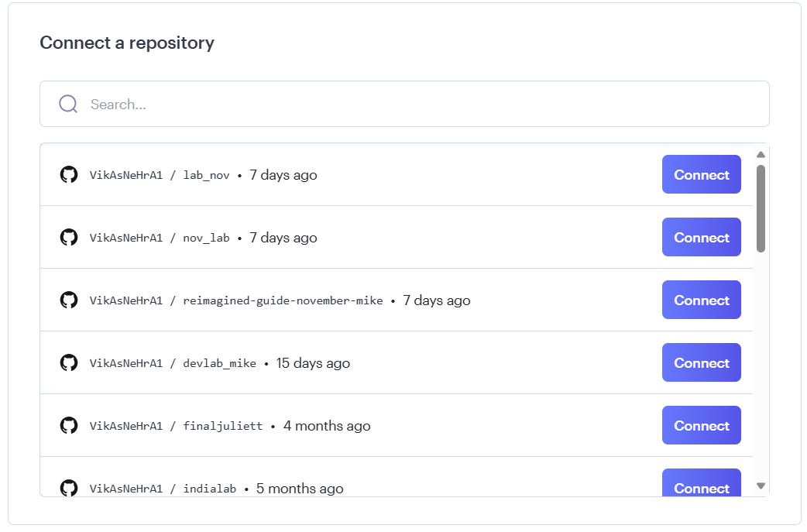Connect the reimagined-guide-november-mike repository
This screenshot has width=807, height=532.
[701, 300]
